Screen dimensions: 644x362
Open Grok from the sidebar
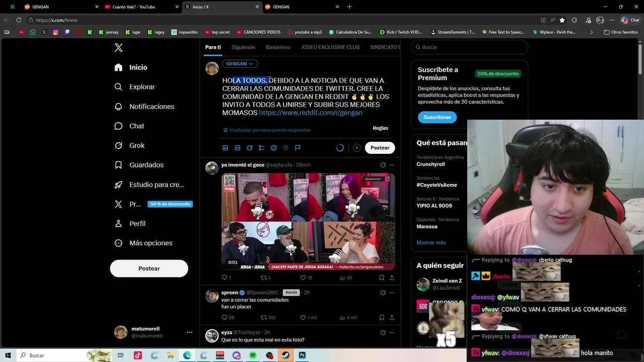(x=129, y=146)
